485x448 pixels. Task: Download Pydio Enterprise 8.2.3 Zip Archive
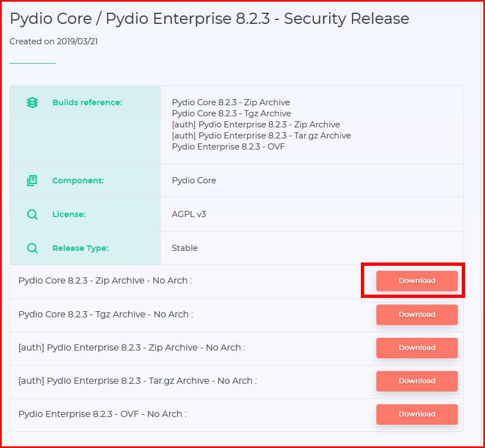417,348
